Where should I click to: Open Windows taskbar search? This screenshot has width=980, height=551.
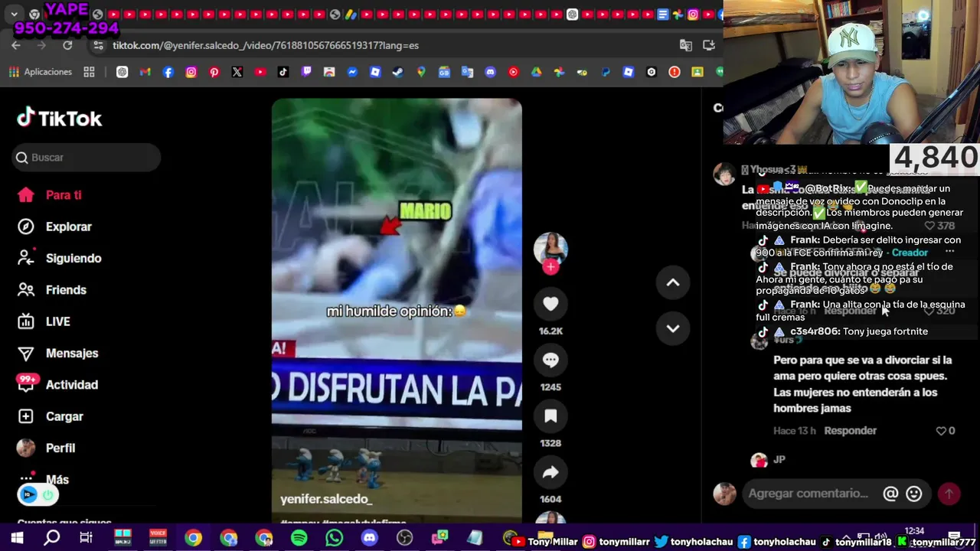point(52,538)
